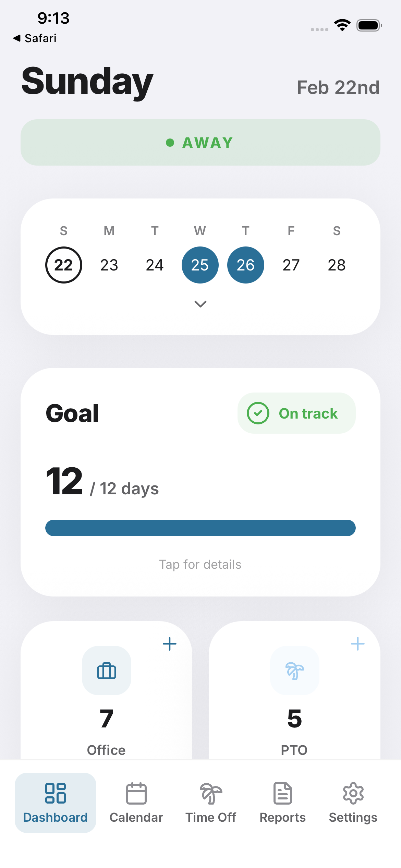The image size is (401, 868).
Task: Tap the On track checkmark icon
Action: point(258,413)
